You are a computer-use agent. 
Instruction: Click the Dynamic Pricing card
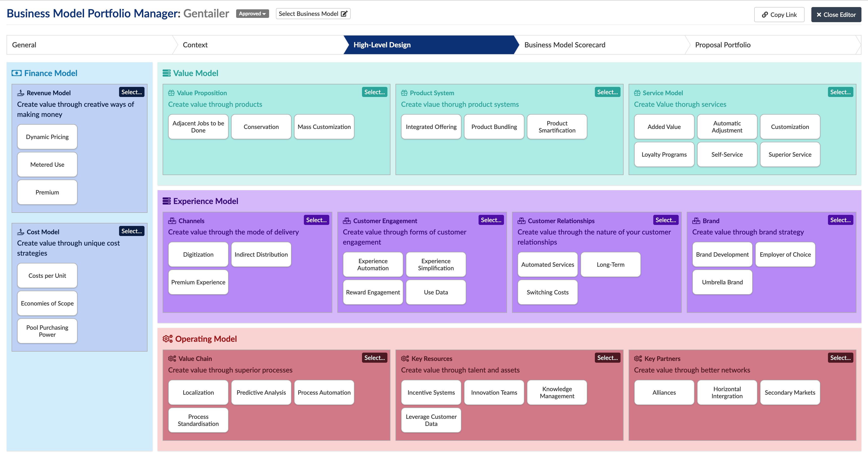coord(47,137)
